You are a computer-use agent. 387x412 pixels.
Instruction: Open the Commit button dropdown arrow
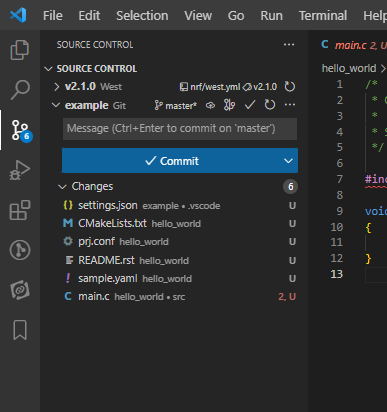coord(288,161)
